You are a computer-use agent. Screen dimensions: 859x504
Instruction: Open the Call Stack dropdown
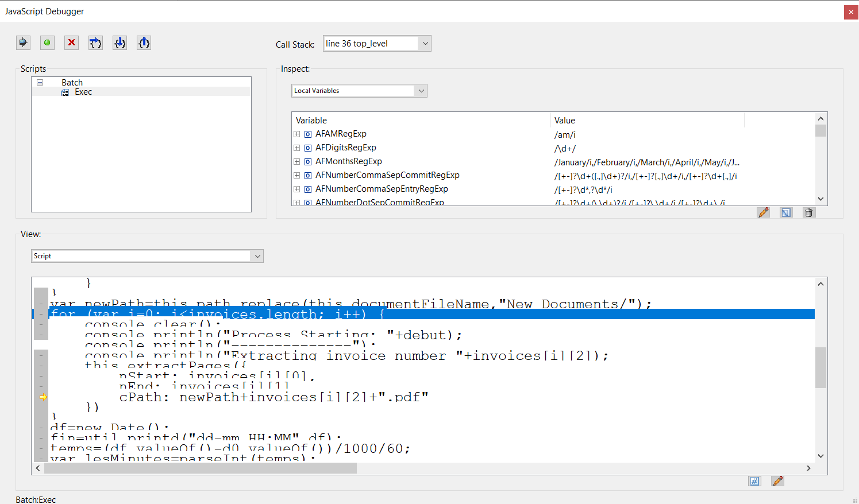[425, 43]
